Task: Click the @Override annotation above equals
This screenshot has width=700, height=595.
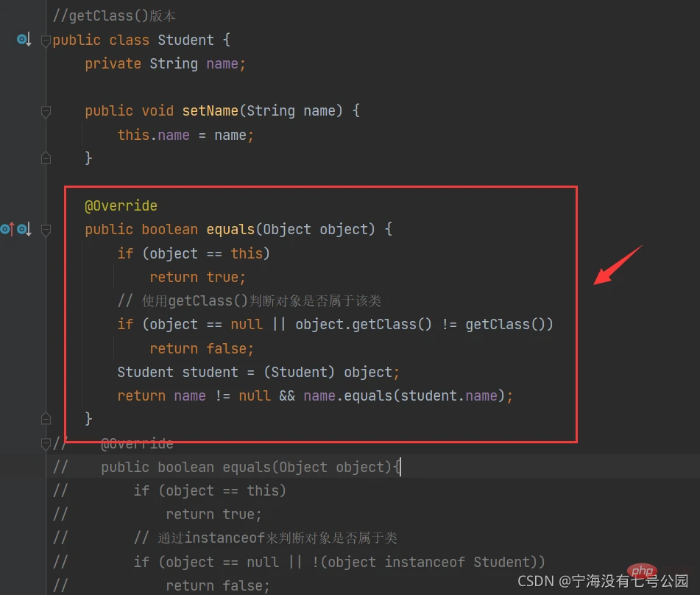Action: tap(121, 205)
